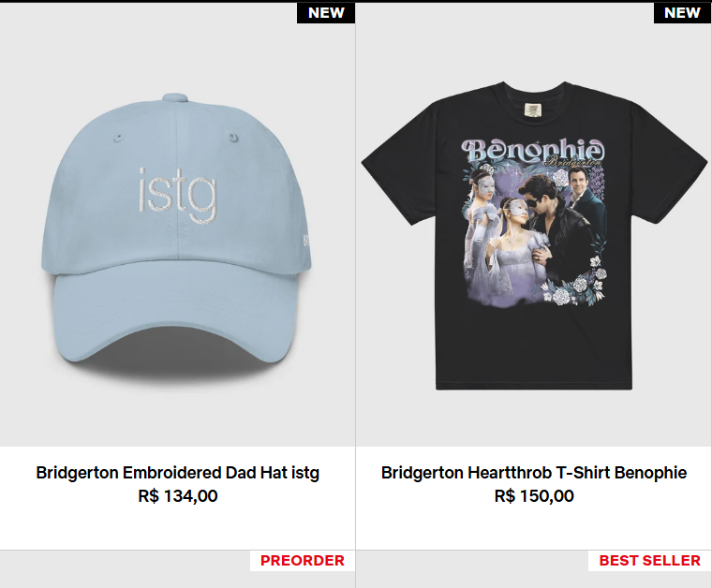Click the red BEST SELLER badge
This screenshot has height=588, width=712.
tap(650, 560)
